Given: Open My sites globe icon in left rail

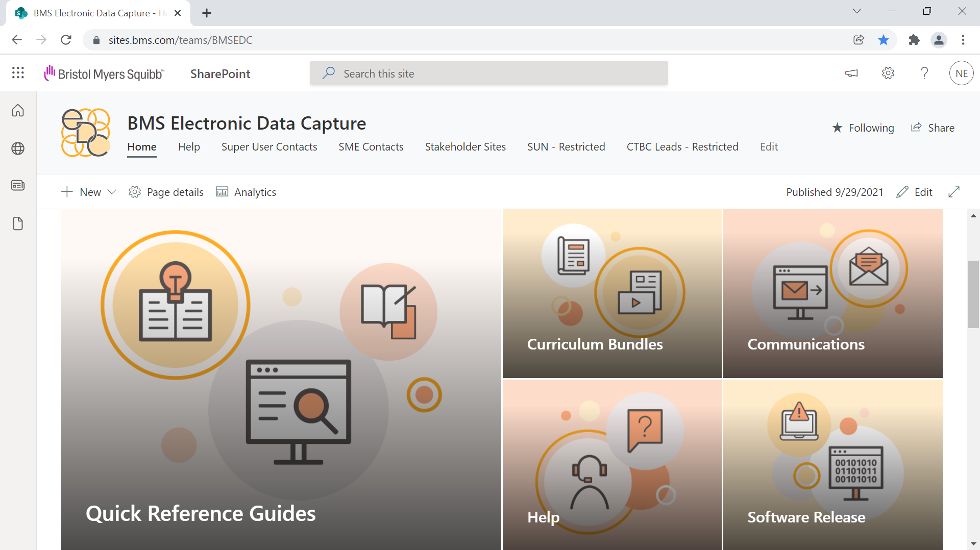Looking at the screenshot, I should 18,148.
